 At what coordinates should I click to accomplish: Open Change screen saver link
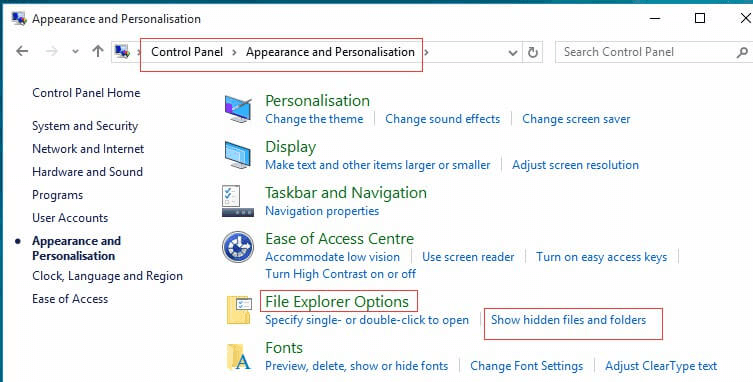tap(576, 119)
